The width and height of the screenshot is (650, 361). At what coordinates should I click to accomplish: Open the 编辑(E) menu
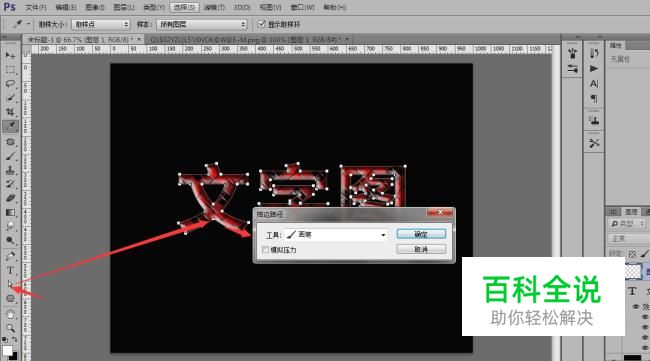(65, 7)
